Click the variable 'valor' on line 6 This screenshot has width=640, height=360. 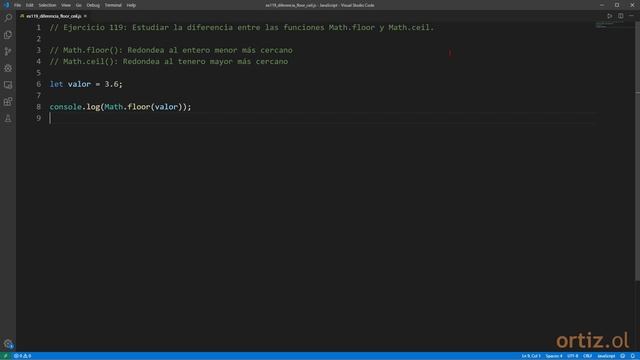point(79,84)
